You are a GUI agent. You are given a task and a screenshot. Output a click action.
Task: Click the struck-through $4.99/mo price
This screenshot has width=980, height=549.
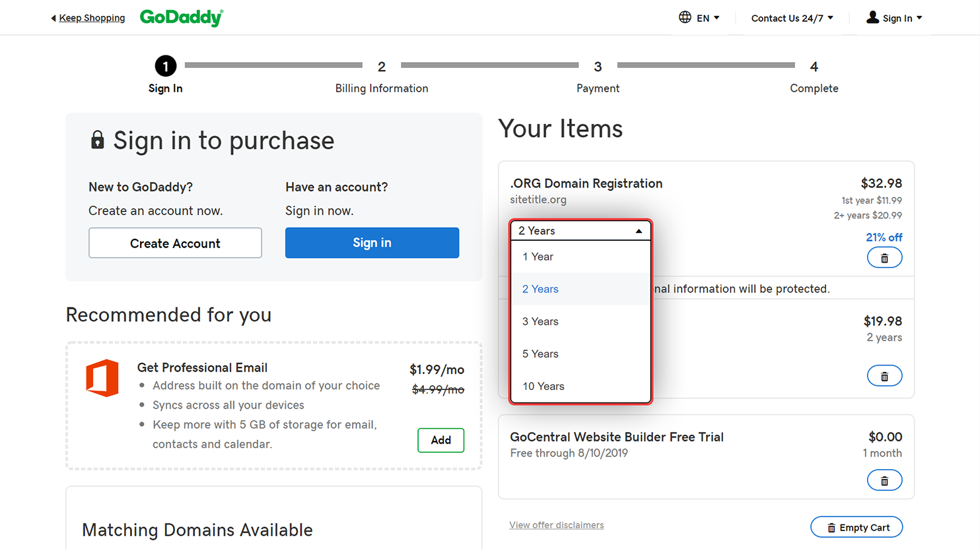(438, 390)
